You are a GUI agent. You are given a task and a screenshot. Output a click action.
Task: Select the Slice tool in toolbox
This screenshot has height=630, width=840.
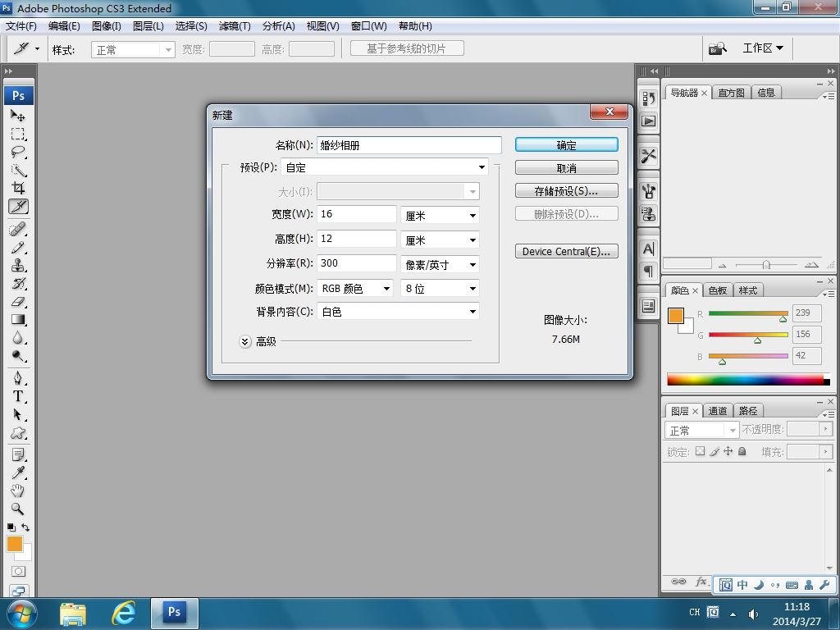tap(18, 206)
